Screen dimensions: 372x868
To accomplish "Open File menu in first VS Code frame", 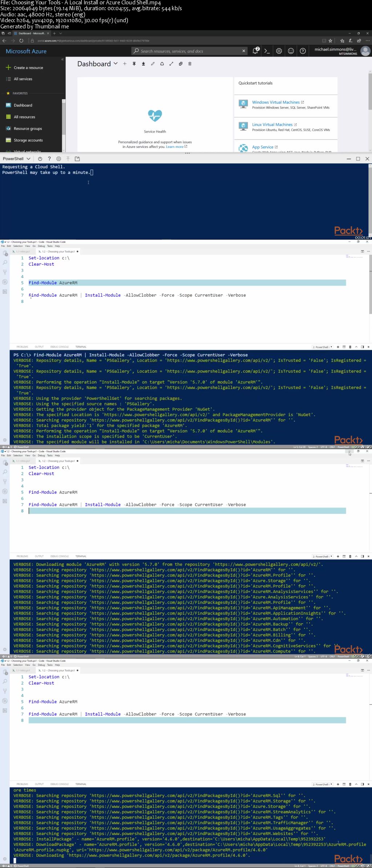I will (3, 246).
